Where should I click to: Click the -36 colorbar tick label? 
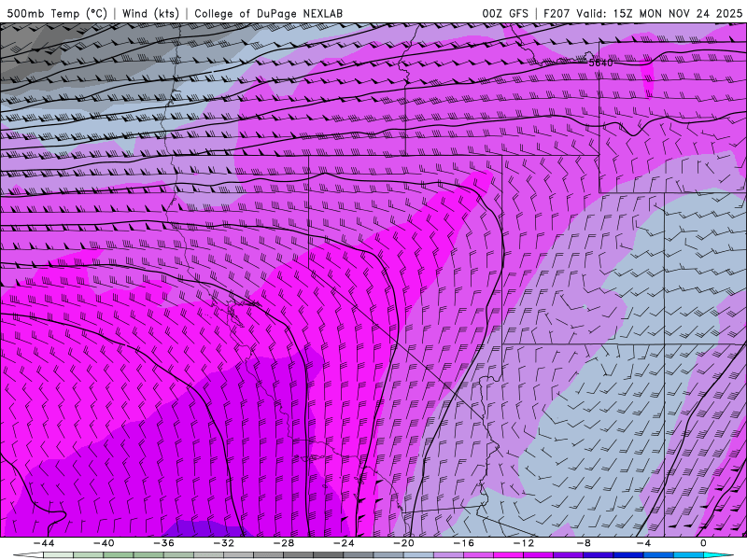163,543
